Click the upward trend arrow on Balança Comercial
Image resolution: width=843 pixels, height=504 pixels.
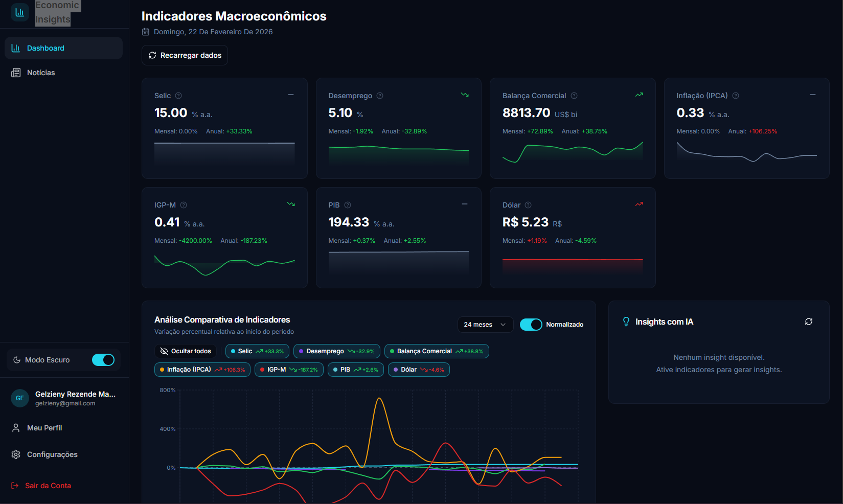click(x=639, y=95)
